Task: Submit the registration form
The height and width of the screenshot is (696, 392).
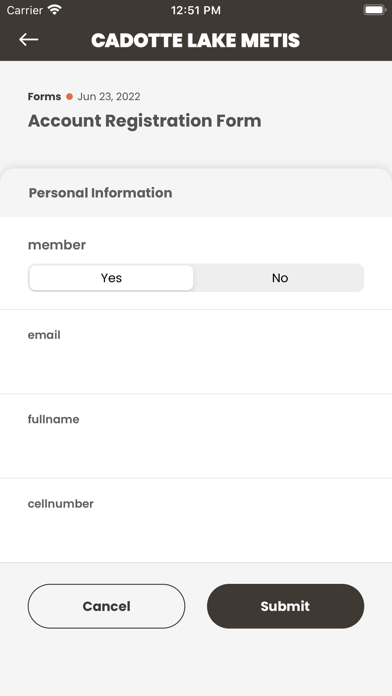Action: pos(285,606)
